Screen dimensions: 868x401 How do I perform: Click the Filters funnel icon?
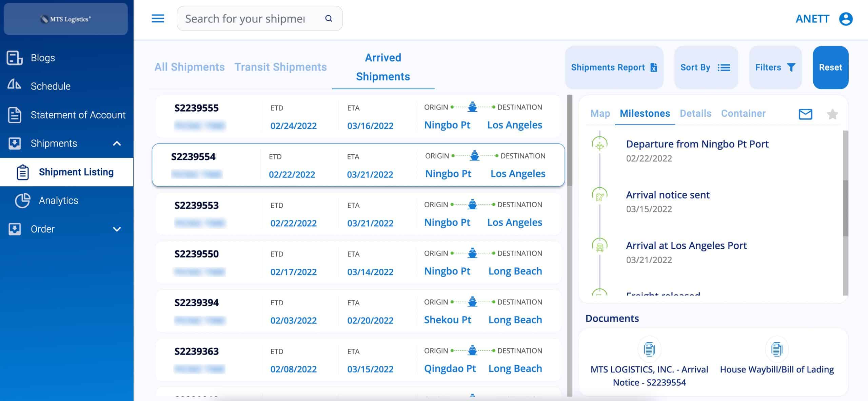[791, 68]
